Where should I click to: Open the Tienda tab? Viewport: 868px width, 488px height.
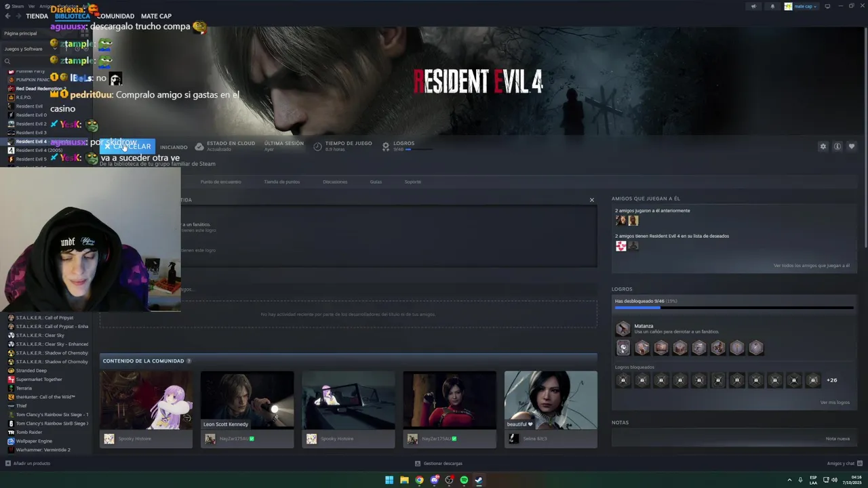[x=37, y=16]
